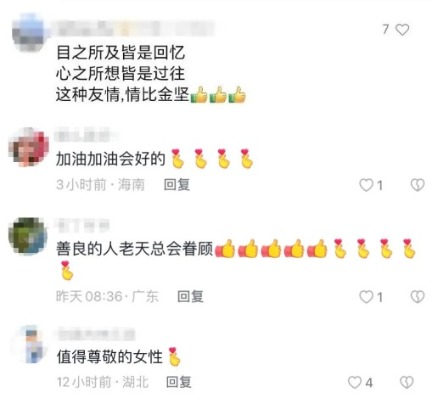Dislike the 加油加油会好的 comment
447x411 pixels.
coord(417,185)
